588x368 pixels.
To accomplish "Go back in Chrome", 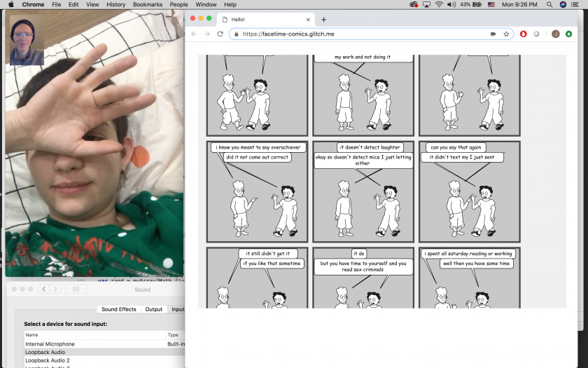I will coord(194,34).
